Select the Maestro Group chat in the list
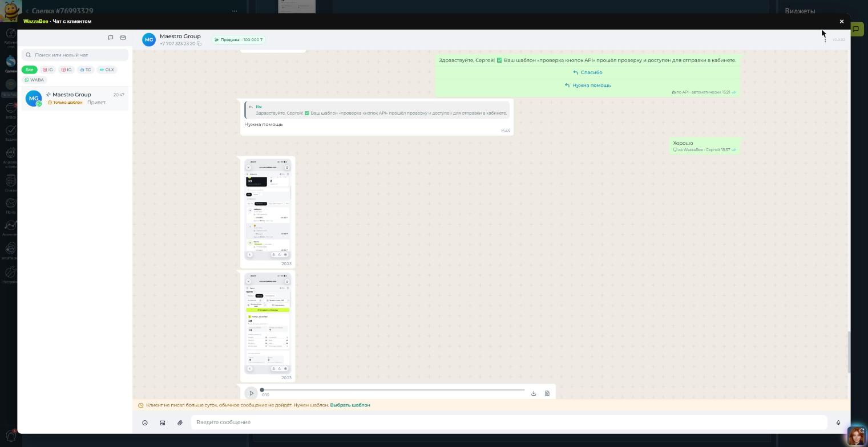Image resolution: width=868 pixels, height=447 pixels. point(75,98)
